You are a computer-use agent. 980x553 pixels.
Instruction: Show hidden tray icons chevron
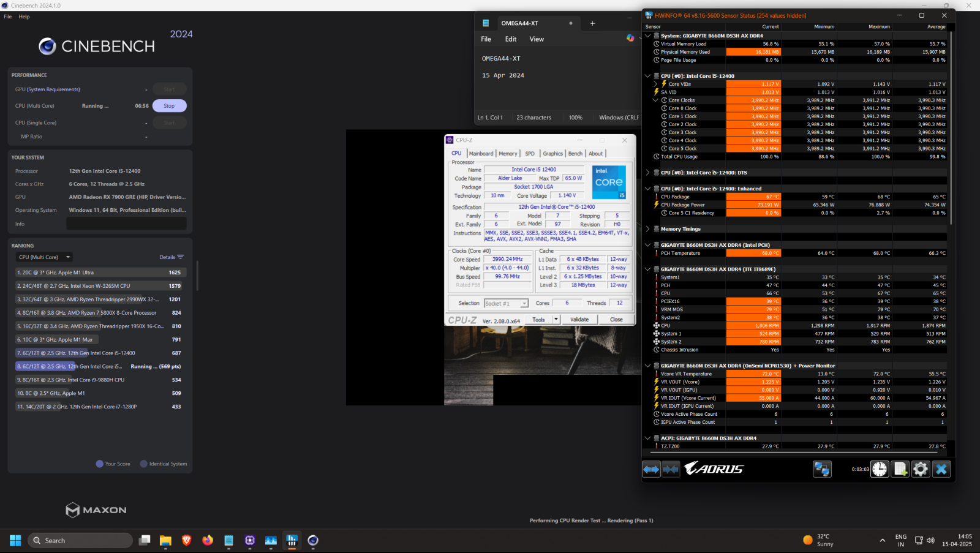coord(883,540)
